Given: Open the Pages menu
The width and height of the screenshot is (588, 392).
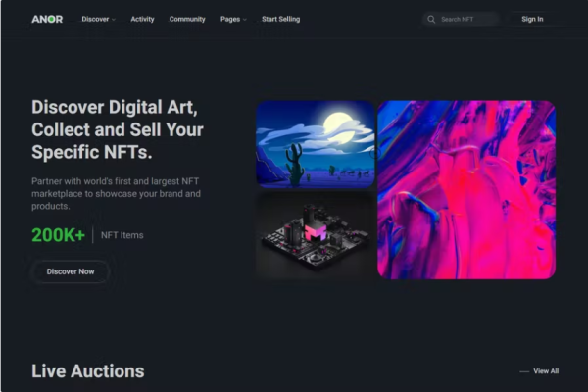Looking at the screenshot, I should (230, 19).
